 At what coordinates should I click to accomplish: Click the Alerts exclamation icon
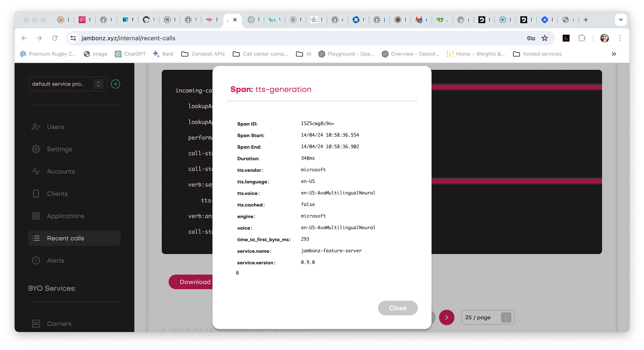click(36, 260)
